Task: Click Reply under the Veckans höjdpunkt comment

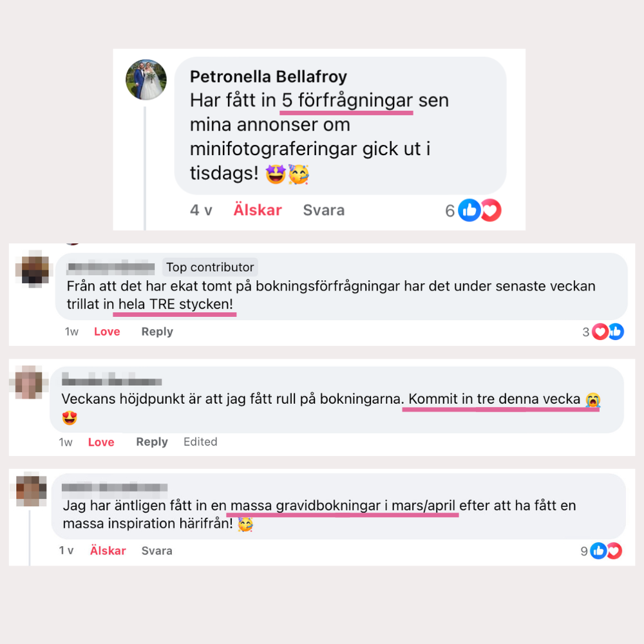Action: (x=151, y=442)
